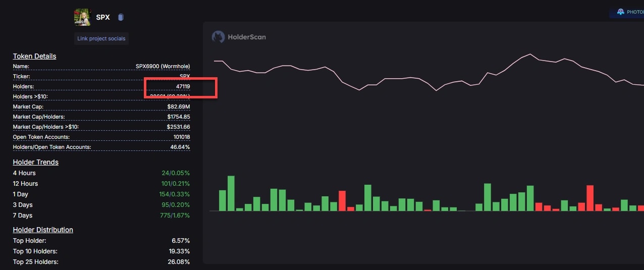Click the HolderScan title text in chart
Screen dimensions: 644x270
coord(247,37)
